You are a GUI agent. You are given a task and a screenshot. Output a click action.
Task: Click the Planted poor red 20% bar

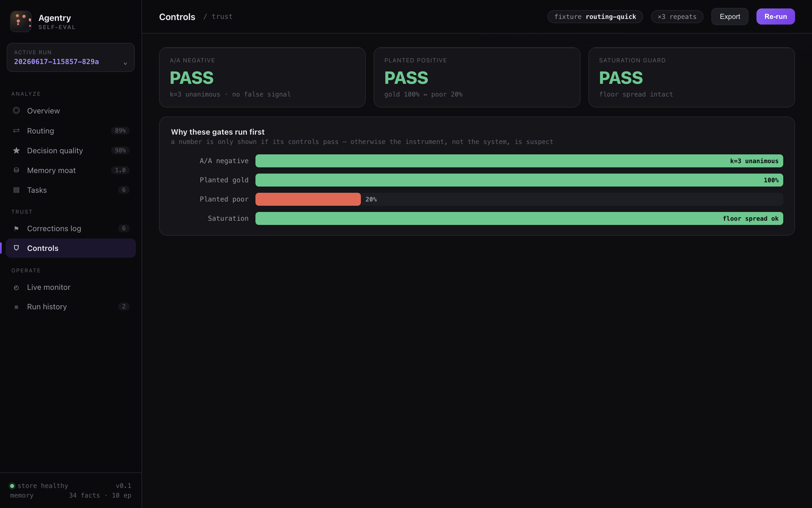[x=308, y=199]
